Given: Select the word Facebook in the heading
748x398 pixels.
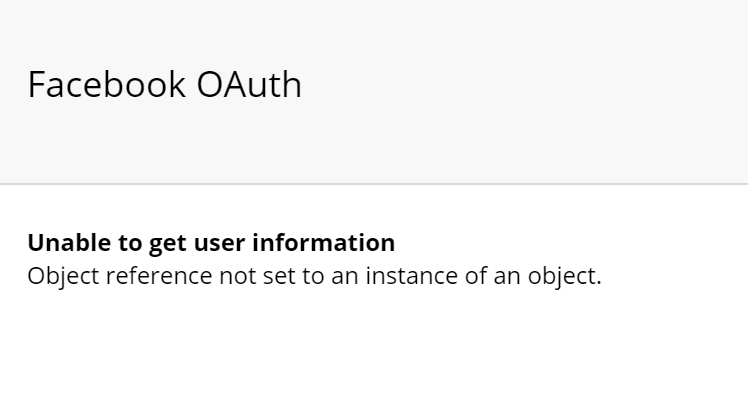Looking at the screenshot, I should point(106,84).
